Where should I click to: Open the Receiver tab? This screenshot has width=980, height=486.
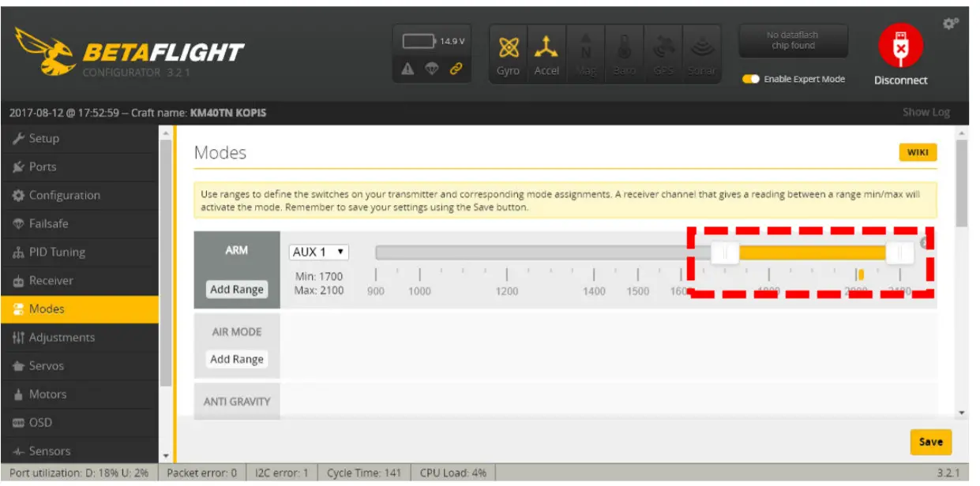(x=79, y=281)
